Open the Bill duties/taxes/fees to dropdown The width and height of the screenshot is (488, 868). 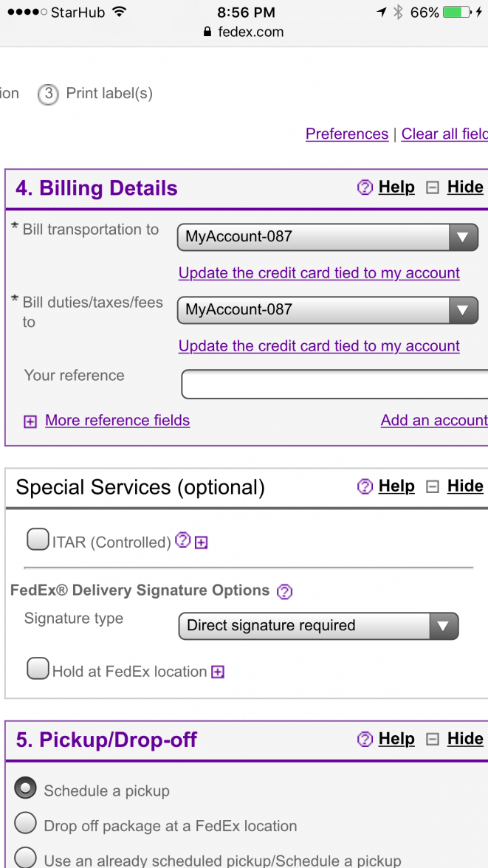coord(327,310)
